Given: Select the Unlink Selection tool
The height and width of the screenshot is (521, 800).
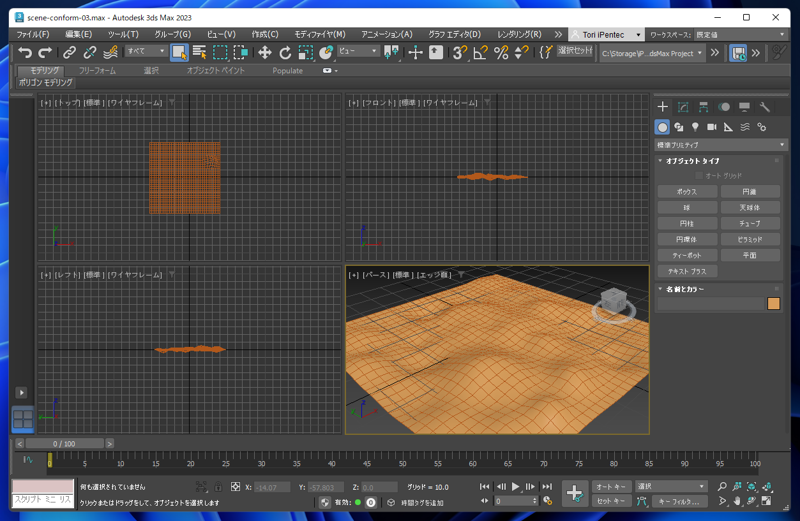Looking at the screenshot, I should pos(90,52).
